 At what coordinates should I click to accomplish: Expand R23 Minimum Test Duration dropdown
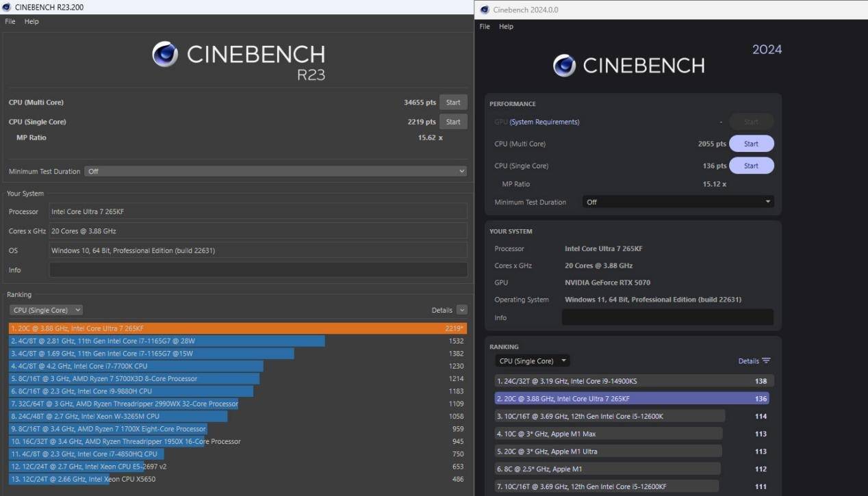[275, 171]
